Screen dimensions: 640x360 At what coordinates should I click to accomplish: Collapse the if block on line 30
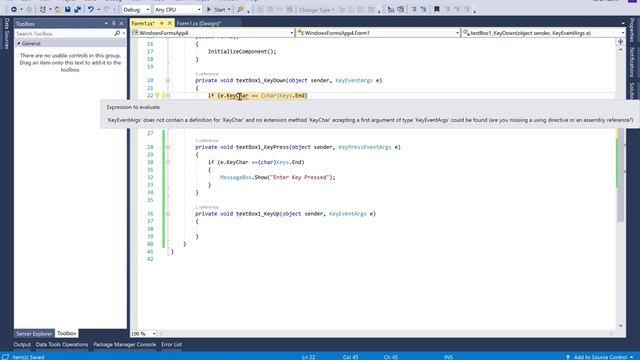(168, 162)
